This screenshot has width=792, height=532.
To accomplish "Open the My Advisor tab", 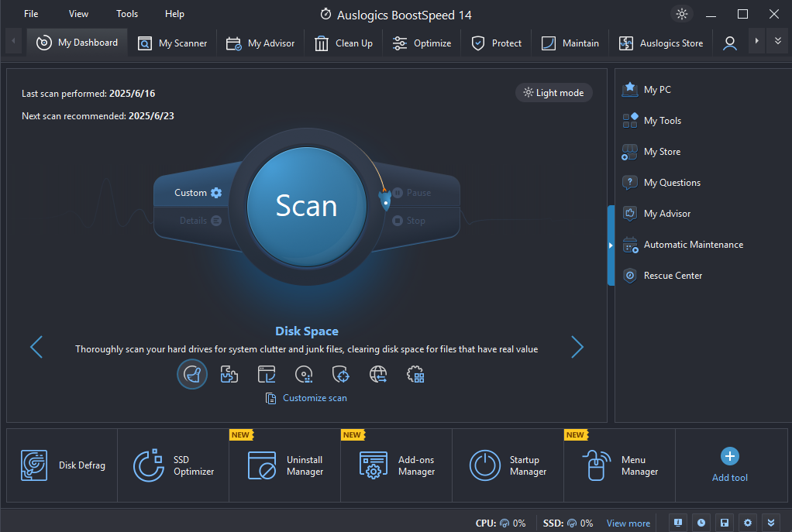I will click(x=260, y=43).
